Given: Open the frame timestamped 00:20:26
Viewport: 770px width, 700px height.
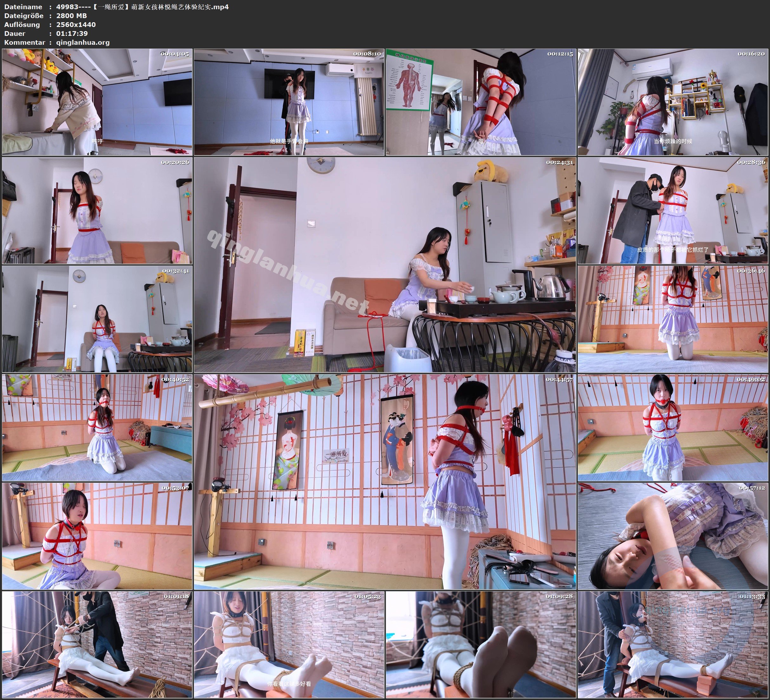Looking at the screenshot, I should [x=97, y=210].
